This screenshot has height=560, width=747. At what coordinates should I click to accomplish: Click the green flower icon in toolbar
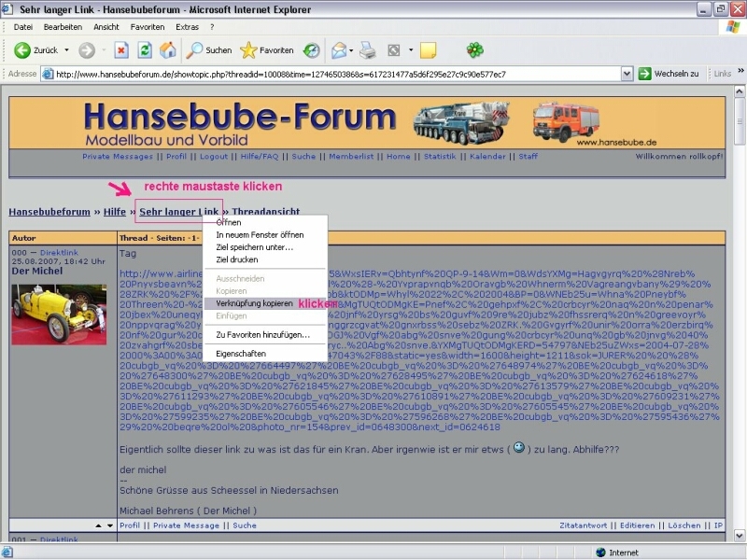pos(474,49)
